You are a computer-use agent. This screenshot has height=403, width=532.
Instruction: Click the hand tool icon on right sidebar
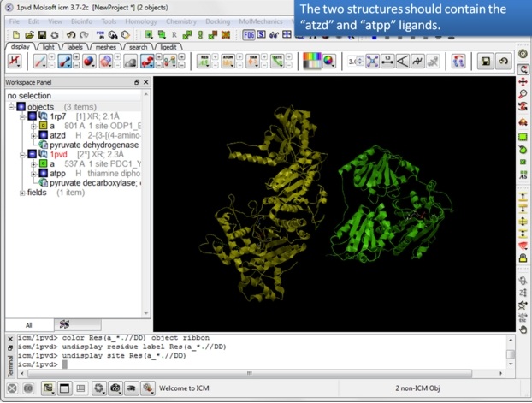click(523, 329)
